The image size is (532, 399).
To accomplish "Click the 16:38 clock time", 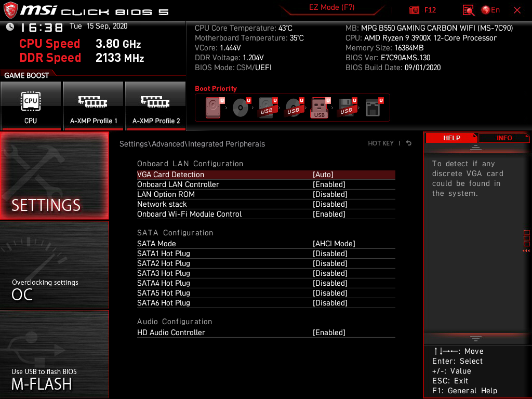I will tap(42, 27).
